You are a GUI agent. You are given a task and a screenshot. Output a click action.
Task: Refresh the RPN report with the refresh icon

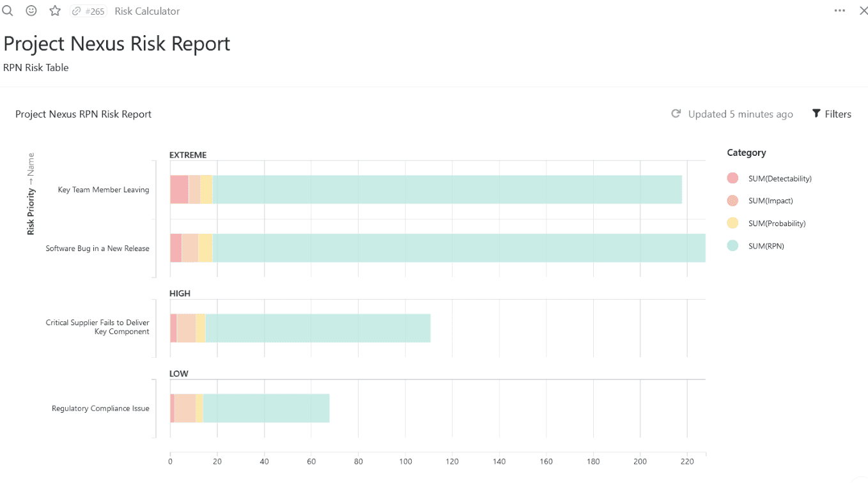click(676, 113)
